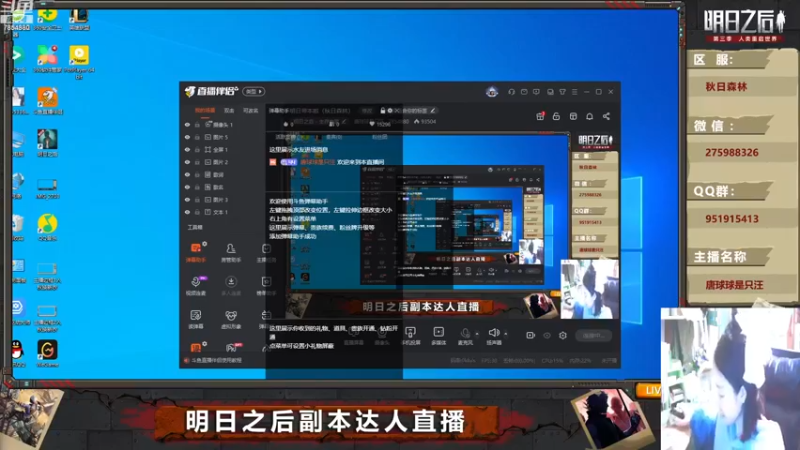Screen dimensions: 800x450
Task: Open settings gear in the bottom toolbar
Action: tap(563, 335)
